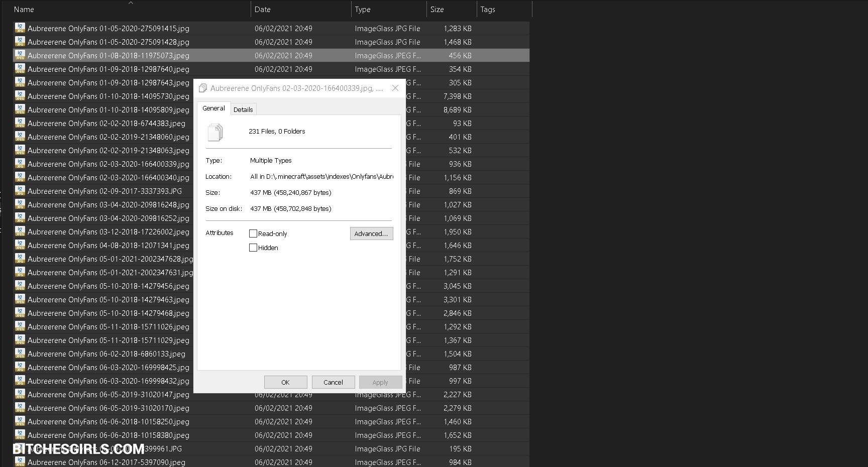The height and width of the screenshot is (467, 868).
Task: Open the Advanced... attributes dialog
Action: 371,234
